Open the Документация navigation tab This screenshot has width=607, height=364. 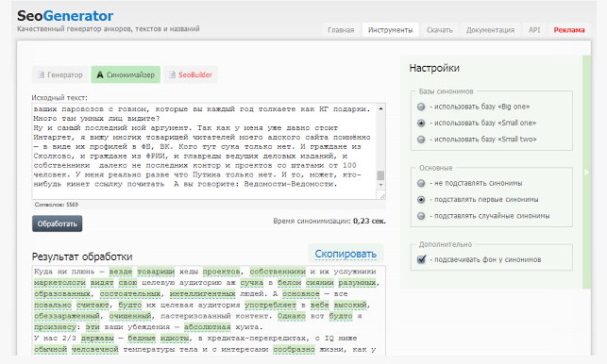pyautogui.click(x=490, y=30)
